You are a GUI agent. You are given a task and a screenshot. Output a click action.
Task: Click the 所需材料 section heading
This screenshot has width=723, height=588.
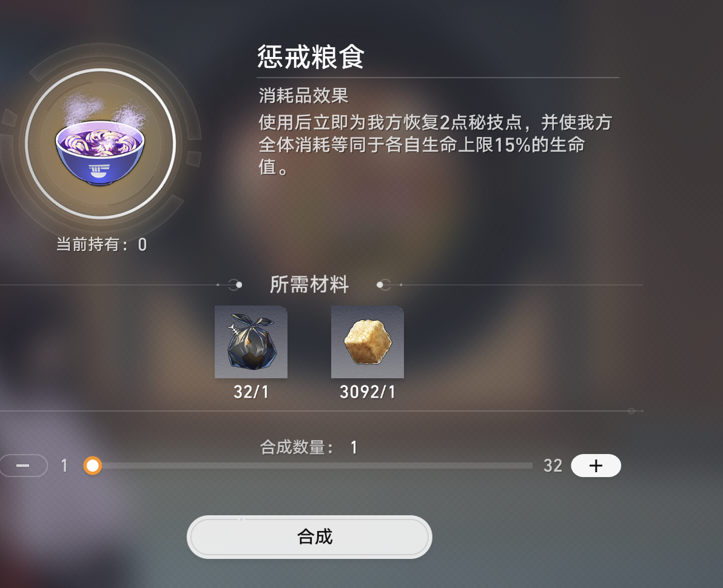click(309, 284)
